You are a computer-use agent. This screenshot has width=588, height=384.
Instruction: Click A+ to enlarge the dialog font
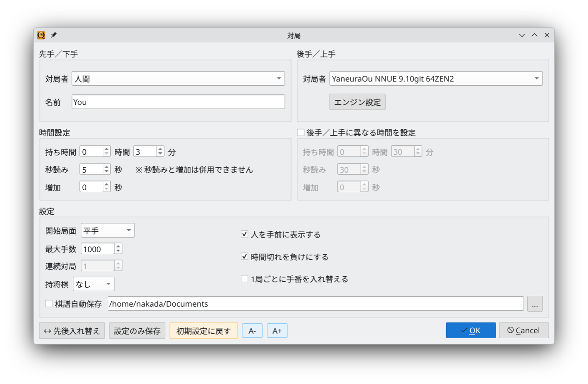coord(277,330)
